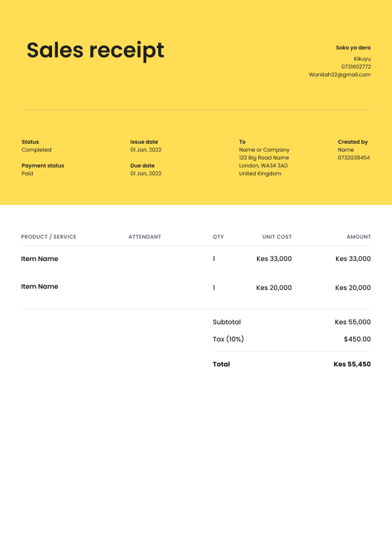Select the Completed status value
The height and width of the screenshot is (555, 392).
36,150
